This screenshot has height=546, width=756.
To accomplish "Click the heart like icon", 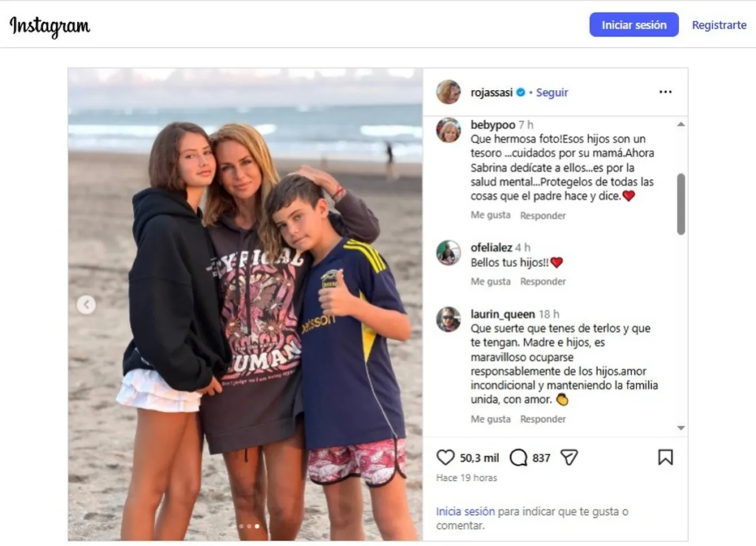I will tap(445, 457).
